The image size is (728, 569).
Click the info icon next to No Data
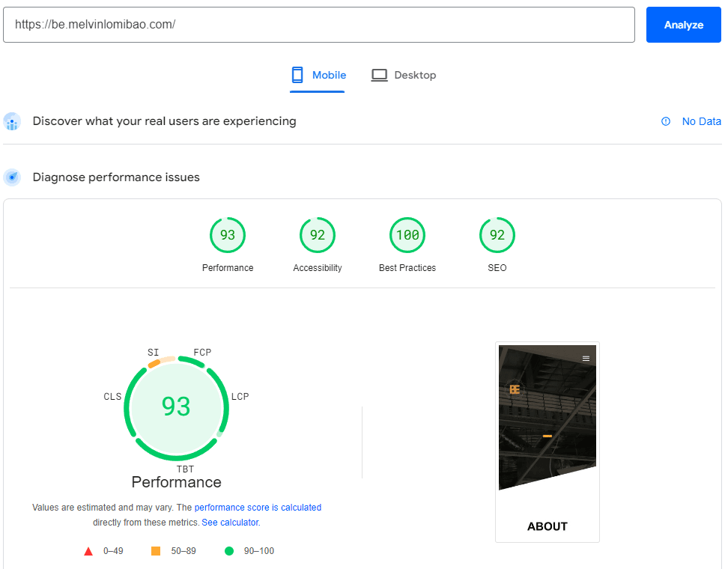tap(666, 121)
